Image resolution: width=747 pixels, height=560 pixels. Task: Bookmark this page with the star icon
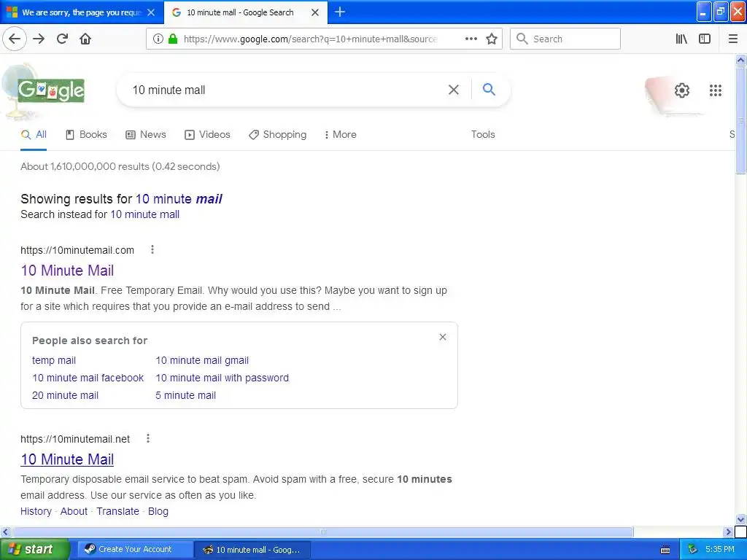click(x=492, y=39)
